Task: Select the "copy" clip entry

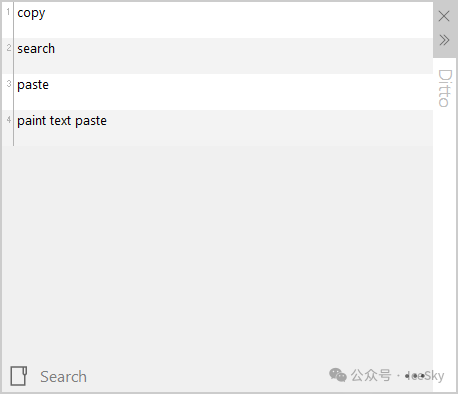Action: pos(31,13)
